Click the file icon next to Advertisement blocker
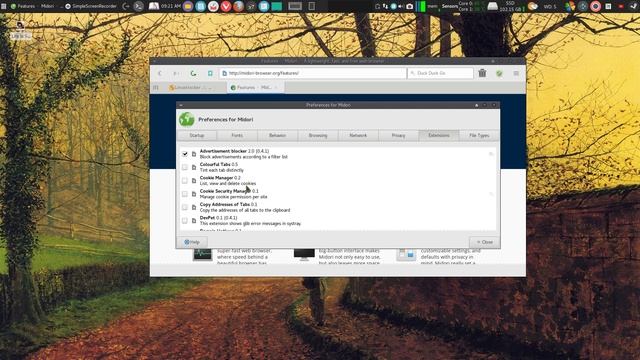Screen dimensions: 640x360 (x=194, y=154)
